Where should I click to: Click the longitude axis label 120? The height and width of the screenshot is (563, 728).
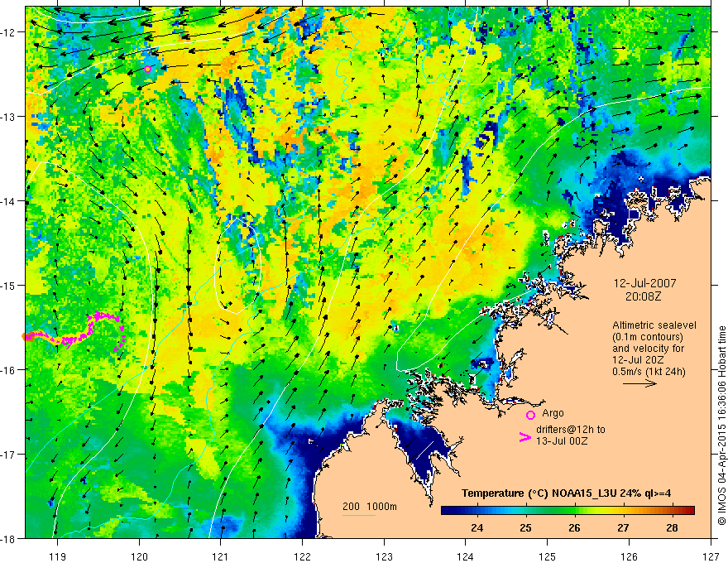point(139,556)
